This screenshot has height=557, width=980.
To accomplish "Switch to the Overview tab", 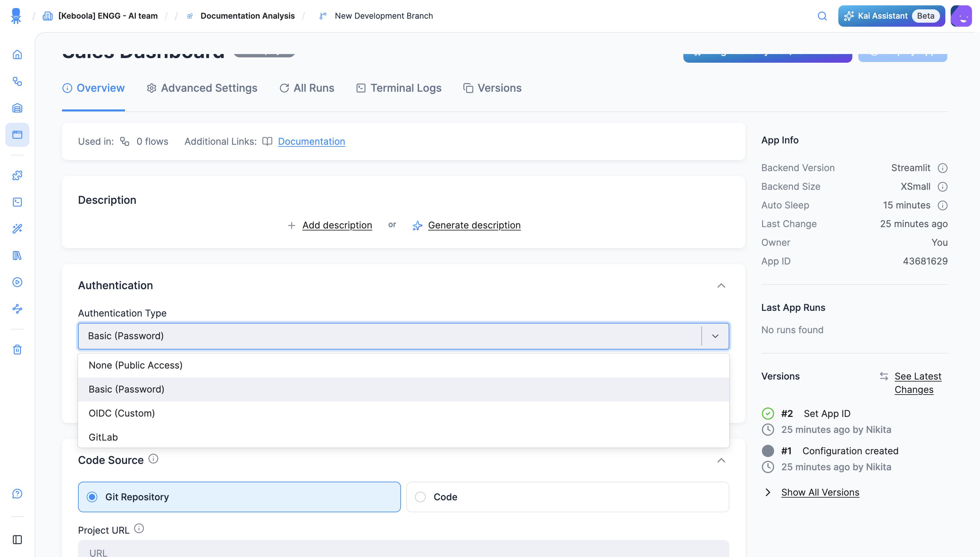I will pyautogui.click(x=93, y=88).
